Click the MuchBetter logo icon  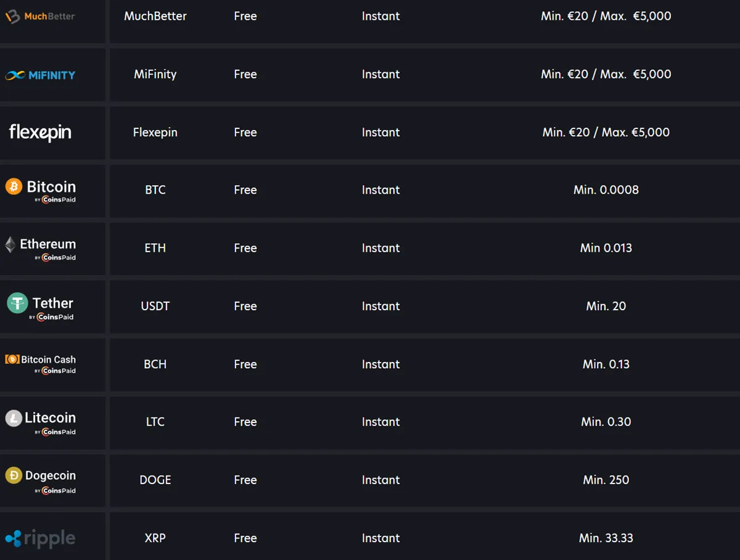pos(13,17)
